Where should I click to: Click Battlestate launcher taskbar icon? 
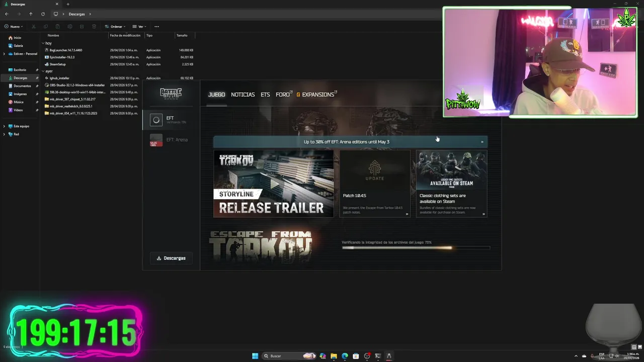(x=389, y=356)
